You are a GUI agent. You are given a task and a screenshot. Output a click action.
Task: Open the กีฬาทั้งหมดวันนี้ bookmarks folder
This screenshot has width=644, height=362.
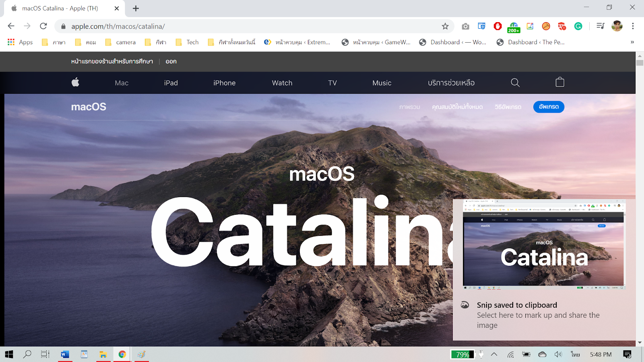231,42
